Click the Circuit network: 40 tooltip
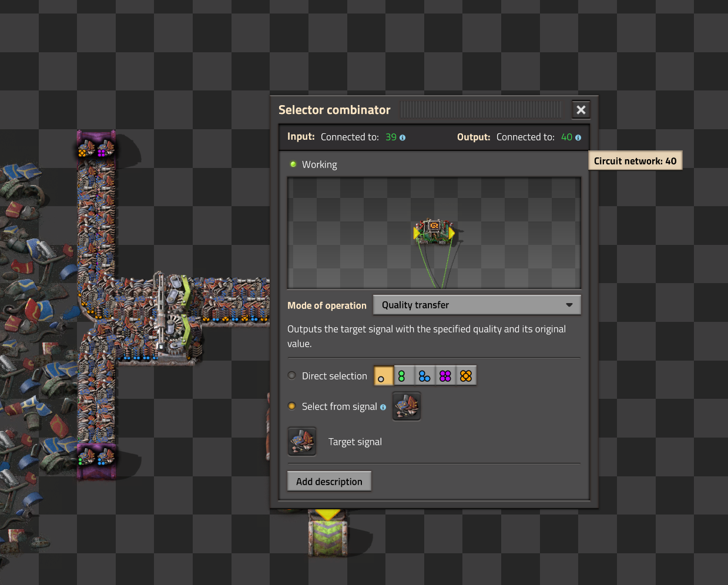Screen dimensions: 728x585 [635, 161]
